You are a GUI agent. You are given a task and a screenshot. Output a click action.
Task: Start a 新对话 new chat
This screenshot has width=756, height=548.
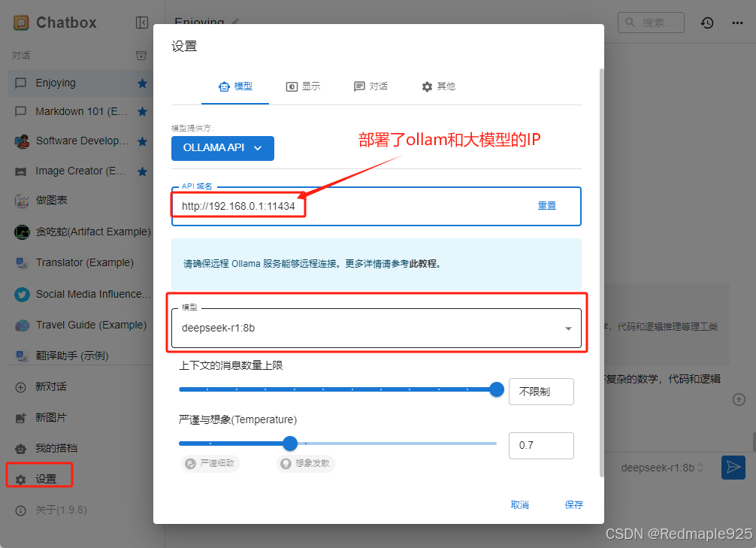(51, 387)
